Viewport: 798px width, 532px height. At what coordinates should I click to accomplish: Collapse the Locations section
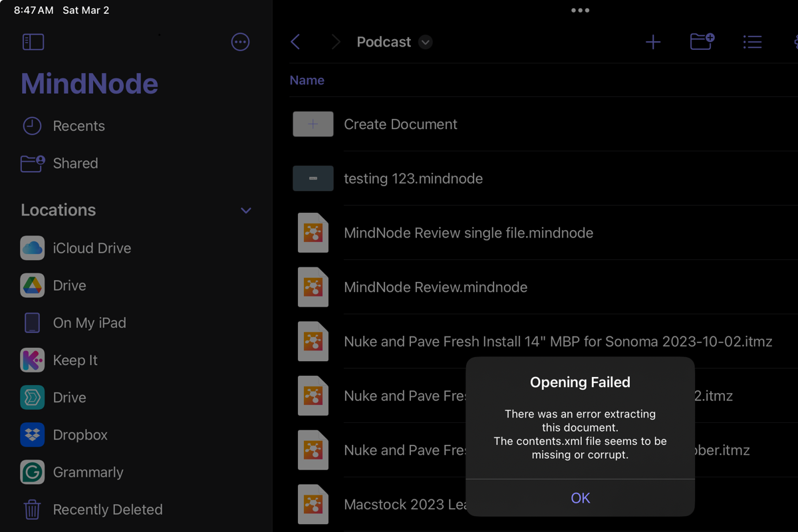pyautogui.click(x=245, y=210)
